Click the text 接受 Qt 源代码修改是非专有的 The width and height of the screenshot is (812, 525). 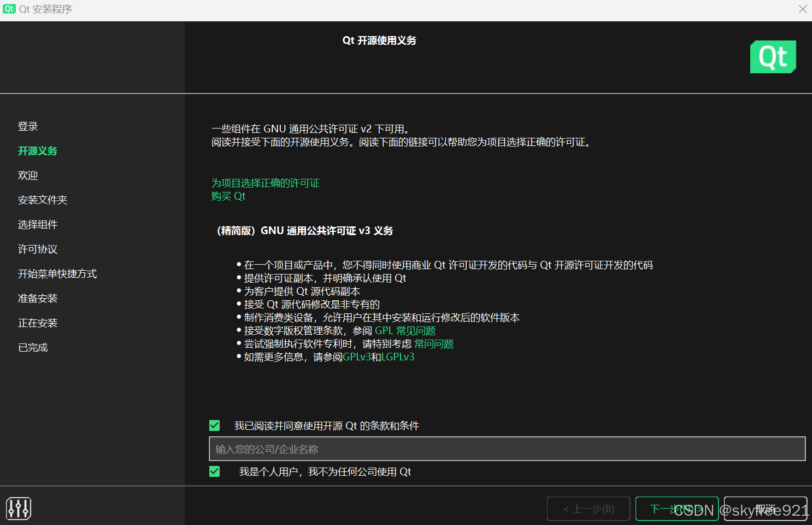312,304
